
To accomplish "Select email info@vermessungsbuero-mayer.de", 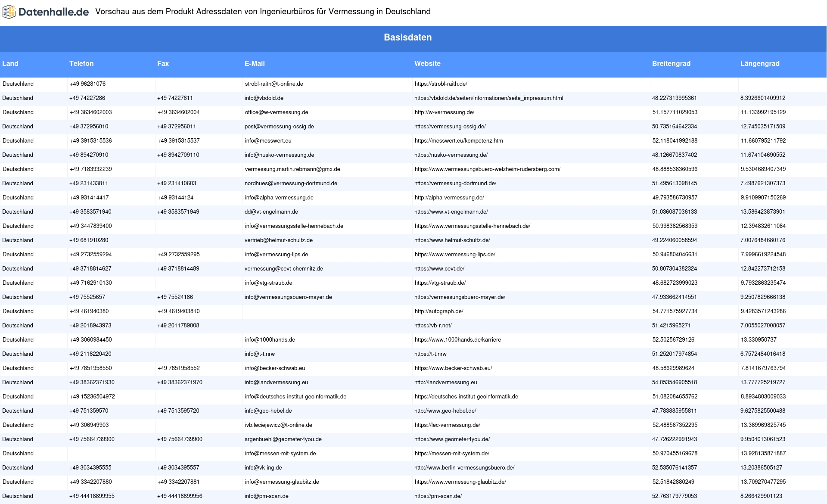I will tap(288, 297).
